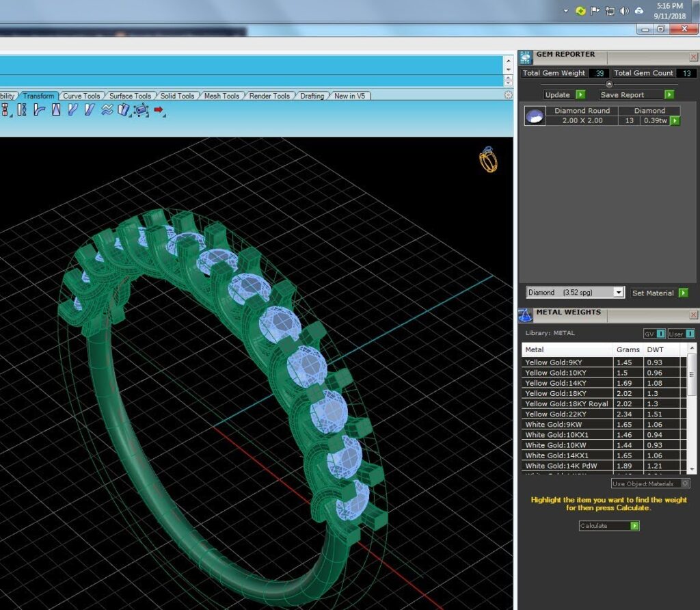Select the White Gold:10KX1 row
700x610 pixels.
click(x=604, y=434)
